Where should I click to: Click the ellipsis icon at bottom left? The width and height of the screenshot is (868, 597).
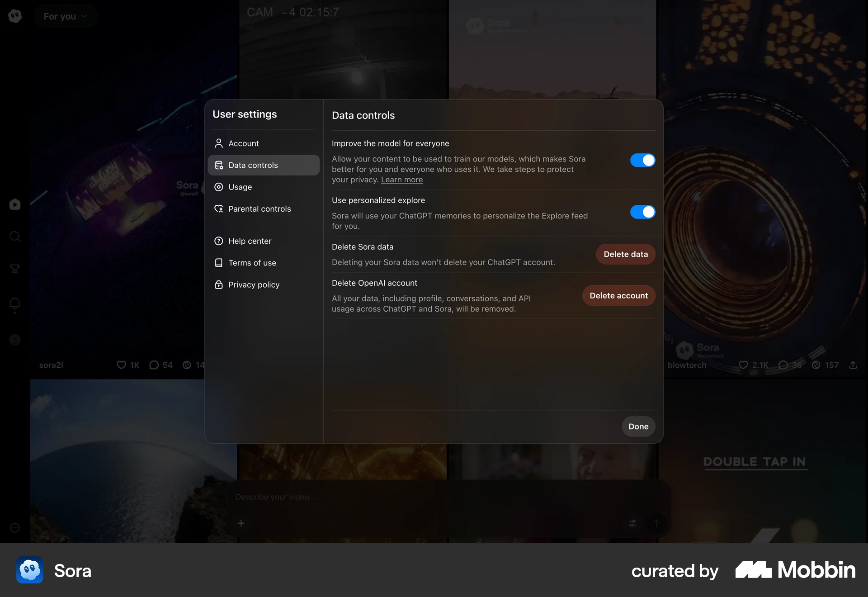14,528
